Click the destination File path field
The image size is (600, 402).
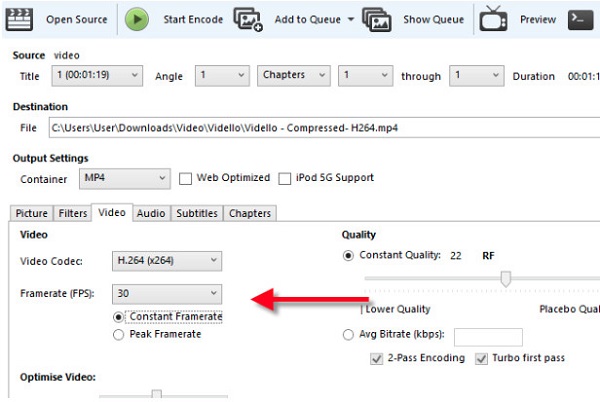(300, 128)
